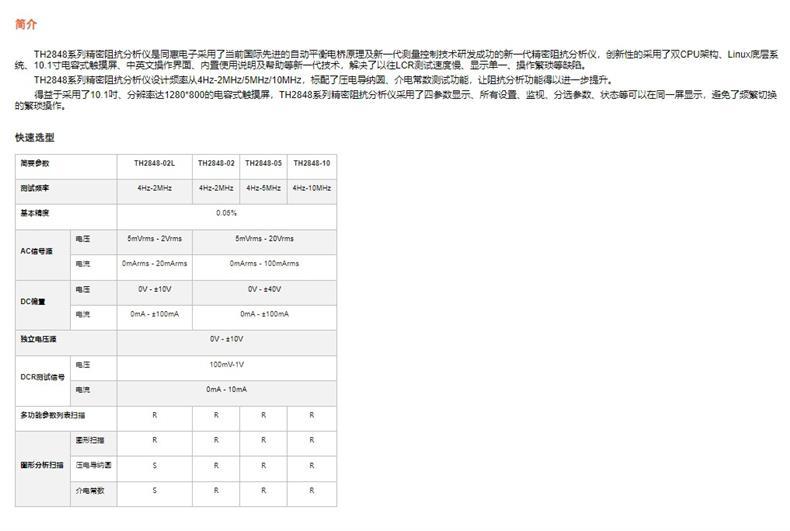Image resolution: width=790 pixels, height=531 pixels.
Task: Click the 介电常数 sub-row label
Action: [90, 490]
